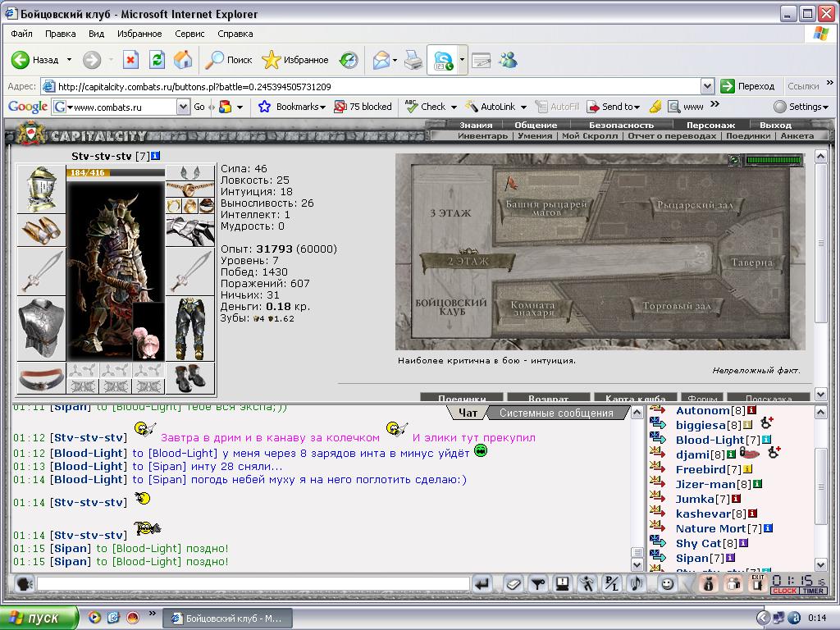This screenshot has width=840, height=630.
Task: Open the Избранное menu in the menu bar
Action: coord(139,34)
